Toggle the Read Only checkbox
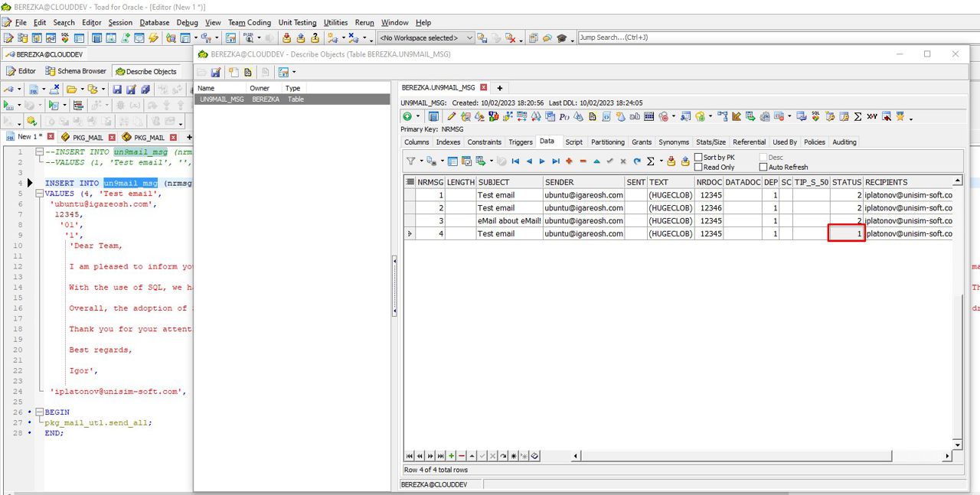This screenshot has height=495, width=980. coord(698,167)
